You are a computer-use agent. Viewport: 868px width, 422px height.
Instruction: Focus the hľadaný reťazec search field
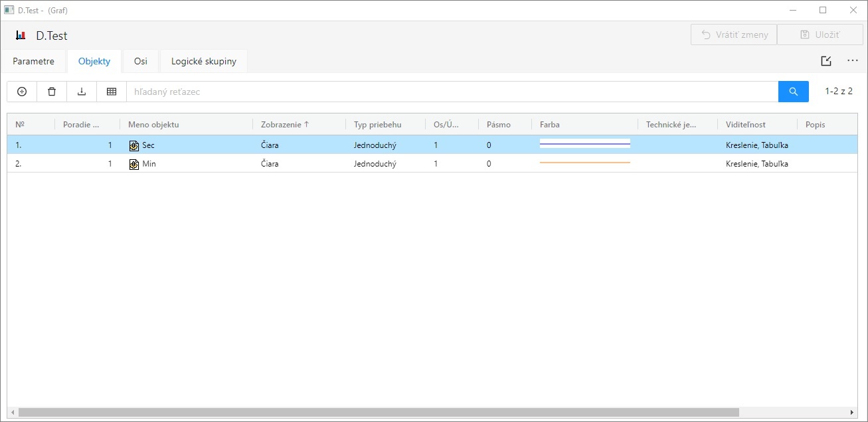(x=452, y=92)
